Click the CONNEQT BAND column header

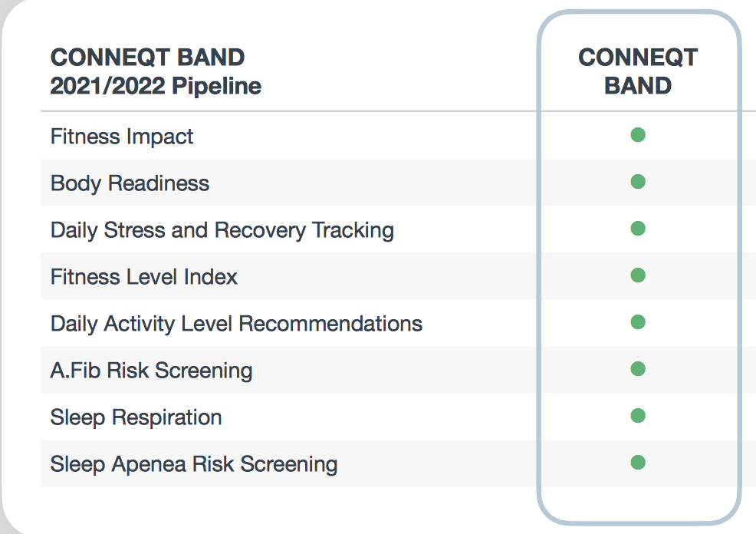[x=638, y=71]
